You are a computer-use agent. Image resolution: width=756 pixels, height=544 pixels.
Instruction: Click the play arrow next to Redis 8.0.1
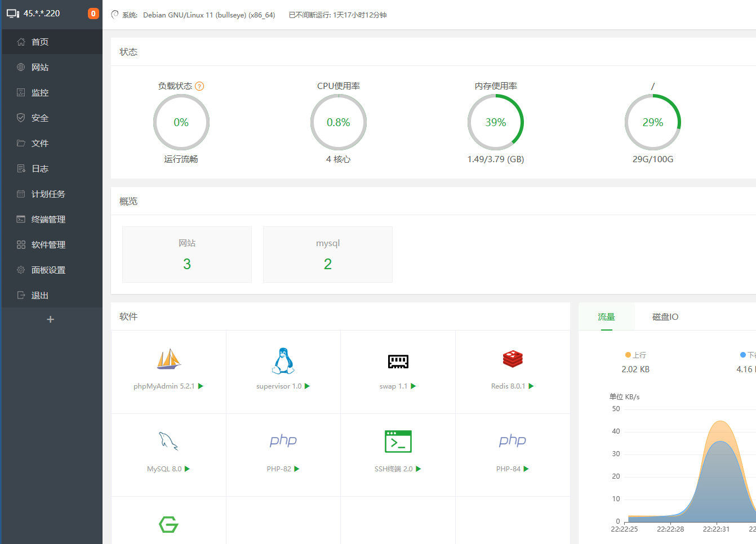pyautogui.click(x=531, y=386)
